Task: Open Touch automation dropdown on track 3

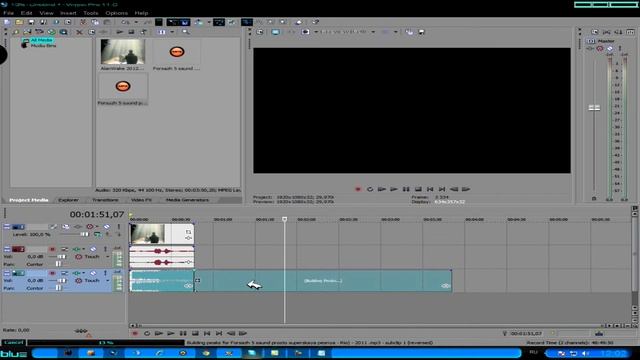Action: pos(108,280)
